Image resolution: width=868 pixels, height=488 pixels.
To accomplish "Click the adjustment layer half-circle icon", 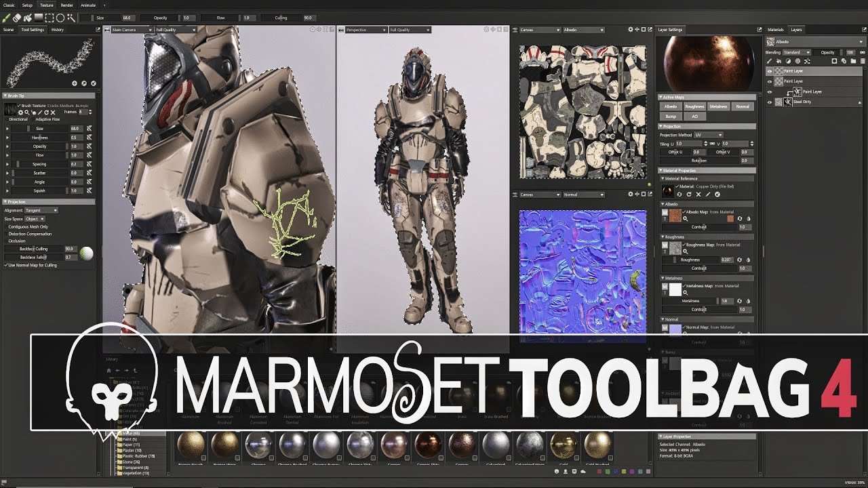I will pos(789,61).
